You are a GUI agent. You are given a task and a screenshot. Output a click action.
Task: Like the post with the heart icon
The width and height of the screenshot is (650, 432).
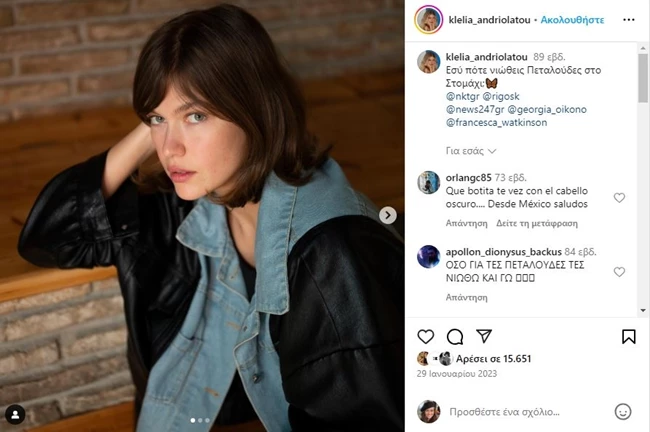click(425, 336)
